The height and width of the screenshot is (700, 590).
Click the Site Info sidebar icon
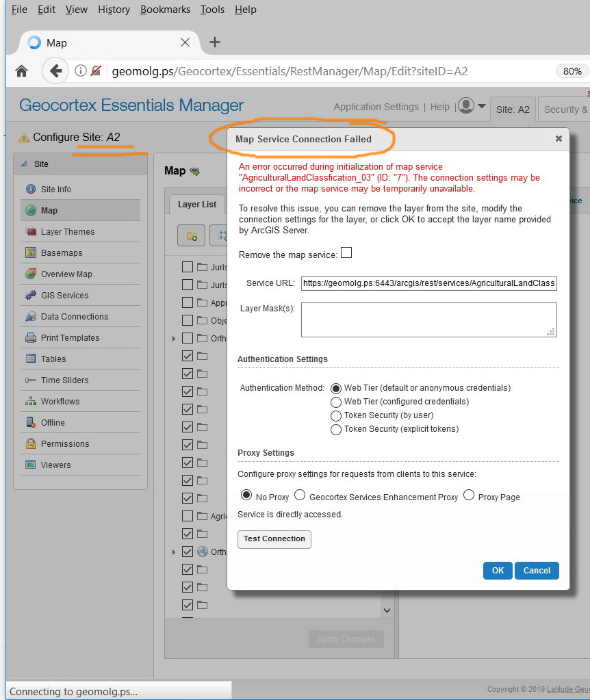[31, 189]
